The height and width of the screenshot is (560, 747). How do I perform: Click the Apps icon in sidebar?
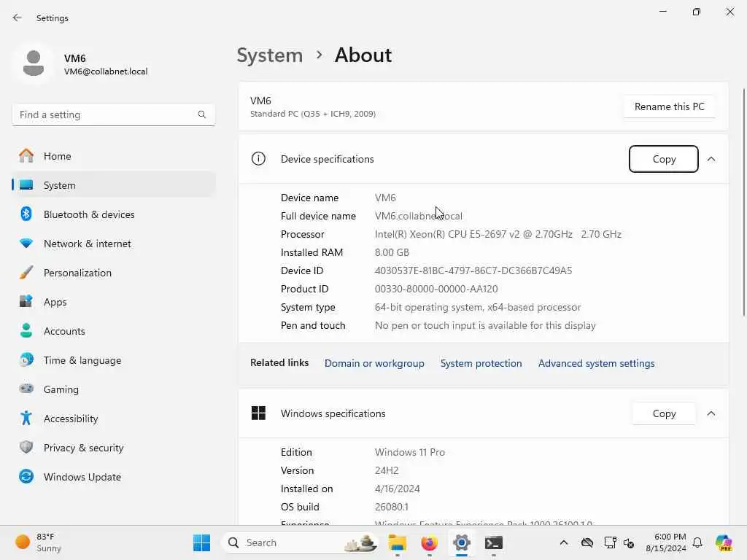(26, 301)
